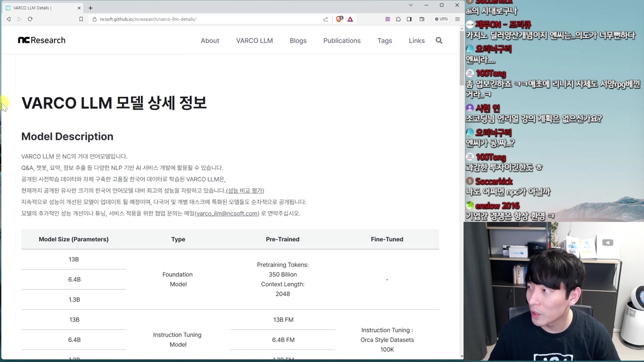Image resolution: width=644 pixels, height=362 pixels.
Task: Open the 성능 비교 평가 link
Action: 245,191
